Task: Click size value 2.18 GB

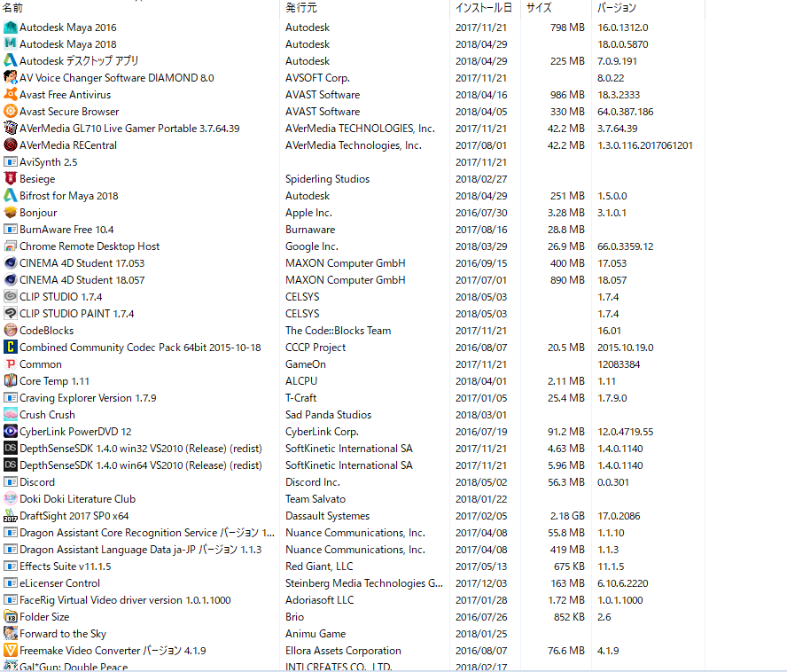Action: click(x=567, y=516)
